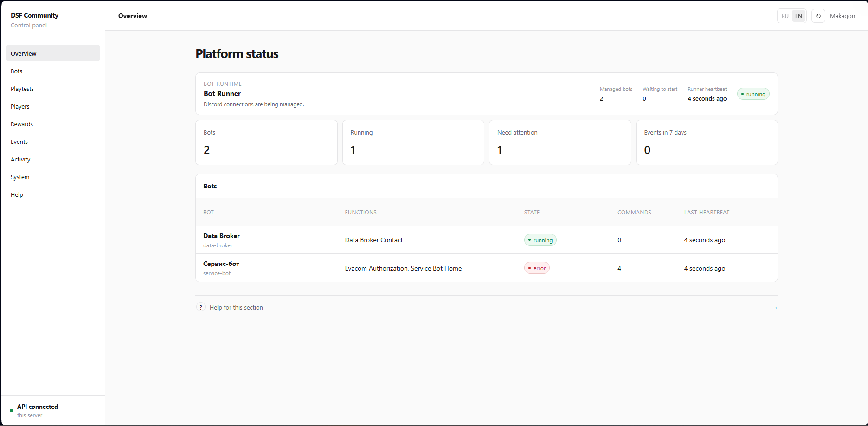868x426 pixels.
Task: Click the question mark help icon
Action: point(201,307)
